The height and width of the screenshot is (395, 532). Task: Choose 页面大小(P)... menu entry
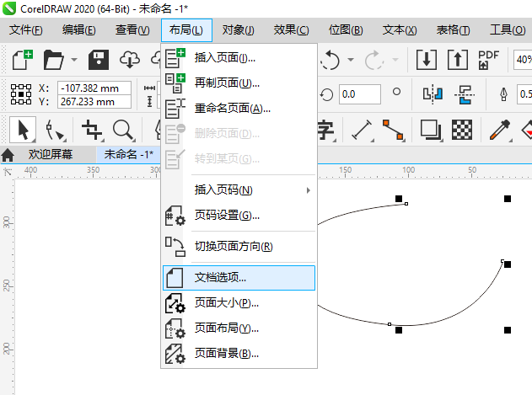click(x=239, y=302)
